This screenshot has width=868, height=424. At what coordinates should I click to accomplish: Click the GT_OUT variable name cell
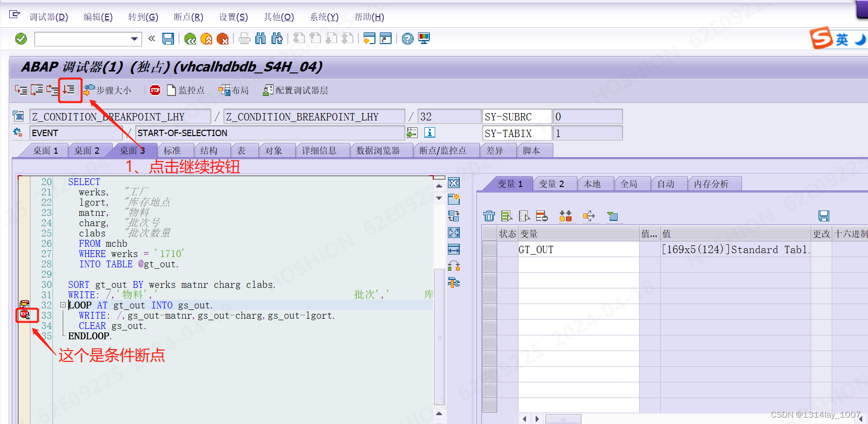[x=578, y=249]
